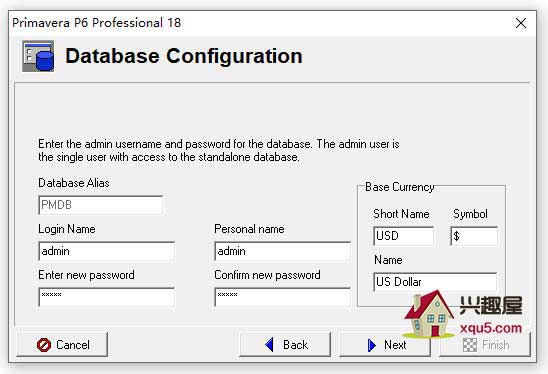This screenshot has width=548, height=374.
Task: Click the currency Short Name field USD
Action: click(403, 236)
